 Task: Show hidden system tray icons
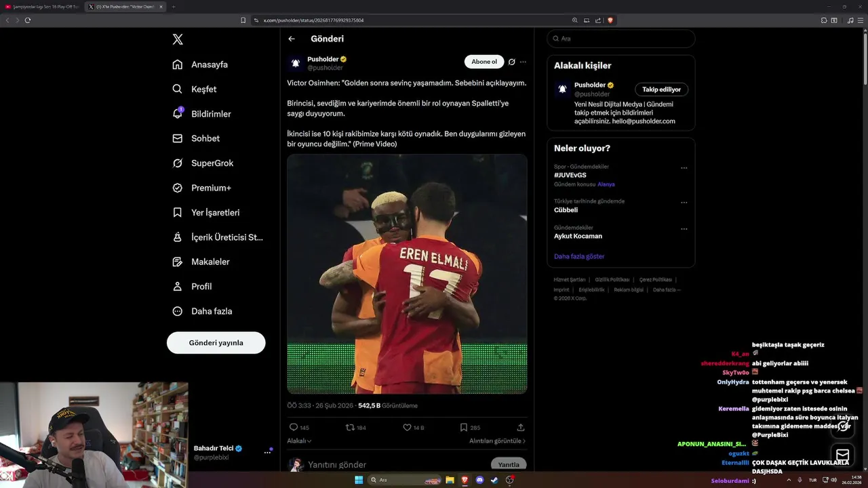pyautogui.click(x=789, y=480)
